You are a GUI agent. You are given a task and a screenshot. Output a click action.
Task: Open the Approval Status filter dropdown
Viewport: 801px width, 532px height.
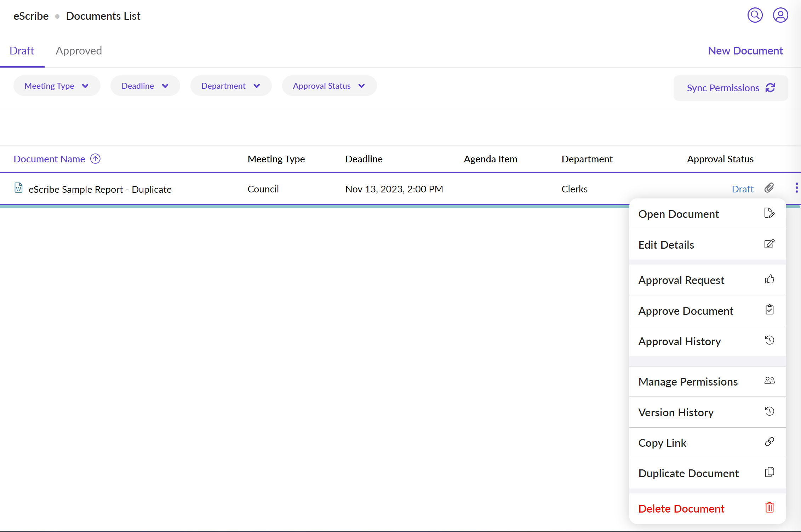(329, 86)
